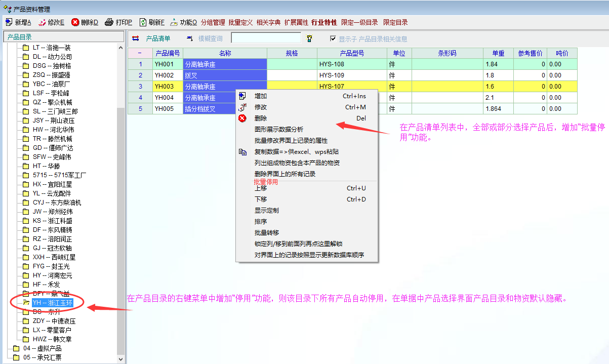The height and width of the screenshot is (364, 609).
Task: Open the YH -- 浙江玉环 catalog folder
Action: tap(52, 303)
